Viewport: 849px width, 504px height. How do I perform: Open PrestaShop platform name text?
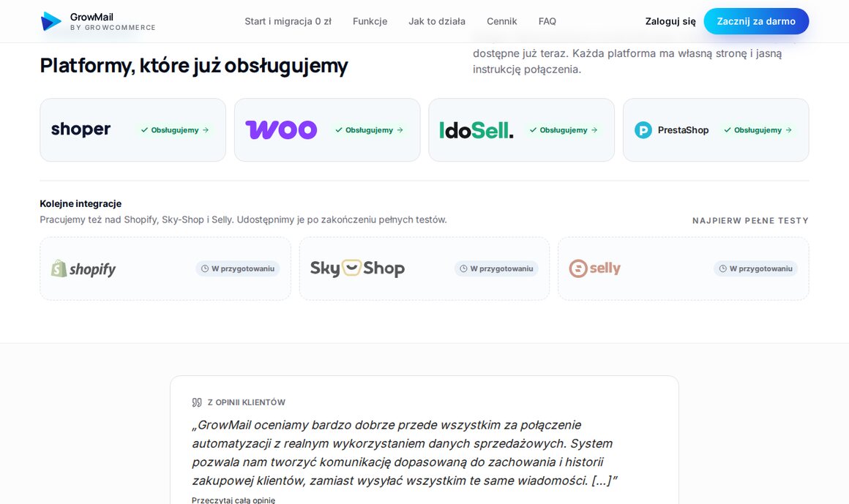(684, 130)
